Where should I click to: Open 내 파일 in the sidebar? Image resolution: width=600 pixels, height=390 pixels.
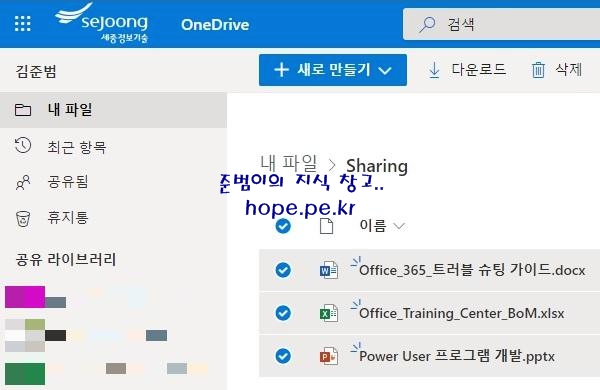[x=113, y=110]
